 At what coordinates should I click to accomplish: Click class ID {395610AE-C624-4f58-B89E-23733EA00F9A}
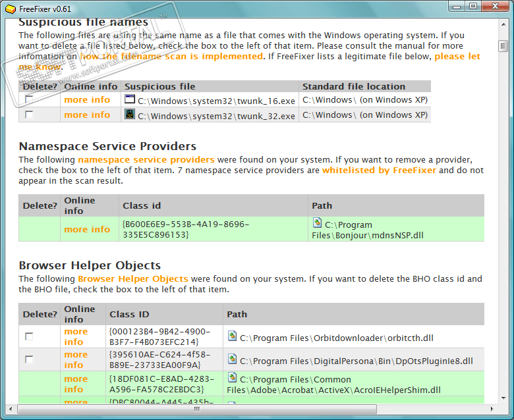159,359
